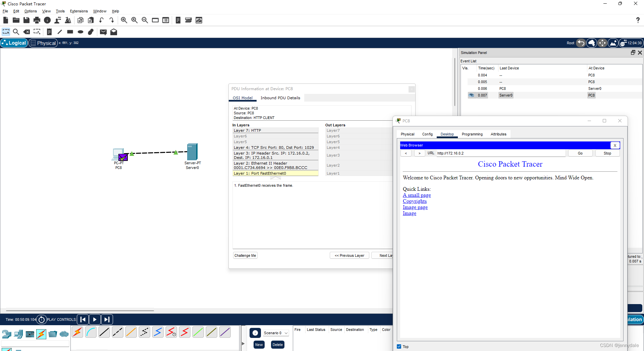Viewport: 644px width, 351px height.
Task: Click the Redo arrow icon
Action: click(112, 20)
